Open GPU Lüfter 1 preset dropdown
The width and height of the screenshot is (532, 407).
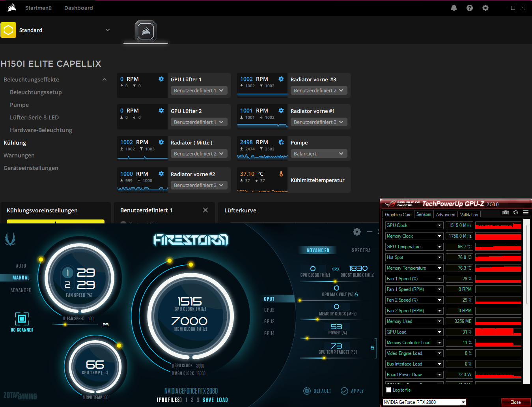point(199,90)
